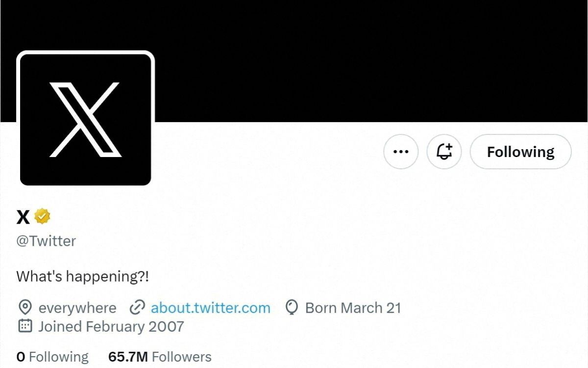This screenshot has width=588, height=368.
Task: Open about.twitter.com link
Action: (x=211, y=308)
